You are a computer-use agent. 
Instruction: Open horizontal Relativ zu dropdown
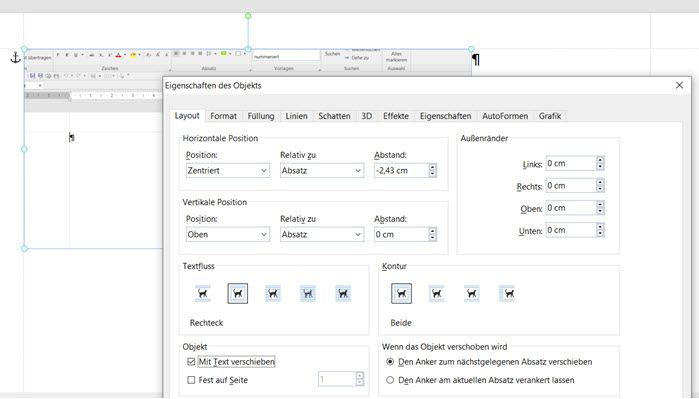pos(322,171)
